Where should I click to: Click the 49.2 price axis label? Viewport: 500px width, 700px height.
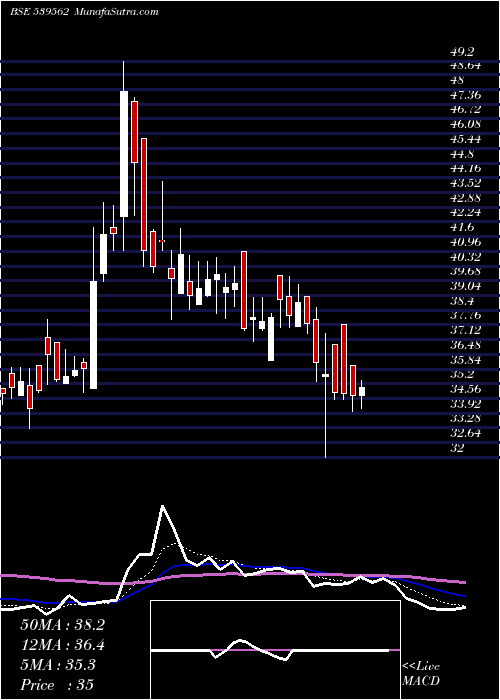461,52
